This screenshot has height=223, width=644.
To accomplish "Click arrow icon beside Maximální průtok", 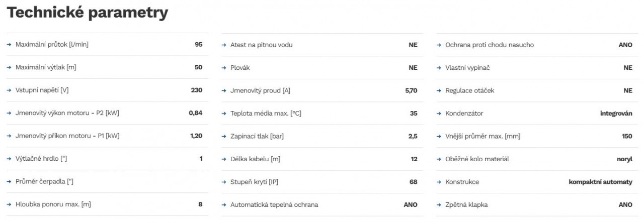I will 9,45.
